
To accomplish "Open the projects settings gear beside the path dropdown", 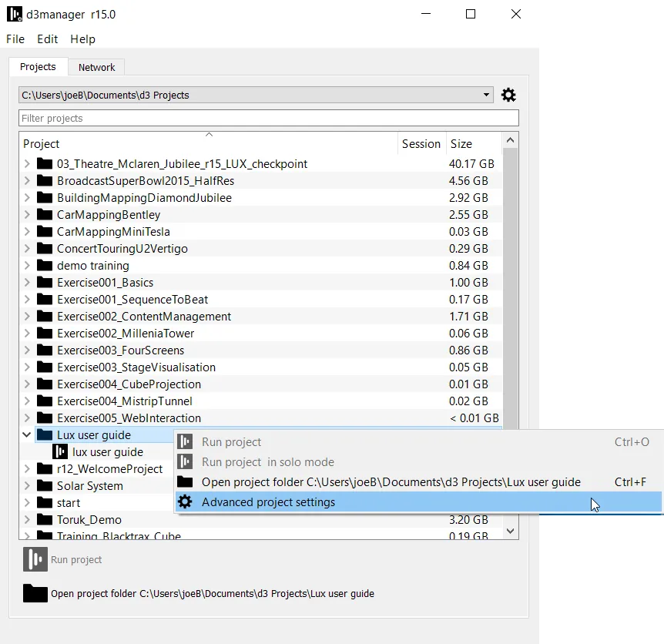I will coord(508,94).
